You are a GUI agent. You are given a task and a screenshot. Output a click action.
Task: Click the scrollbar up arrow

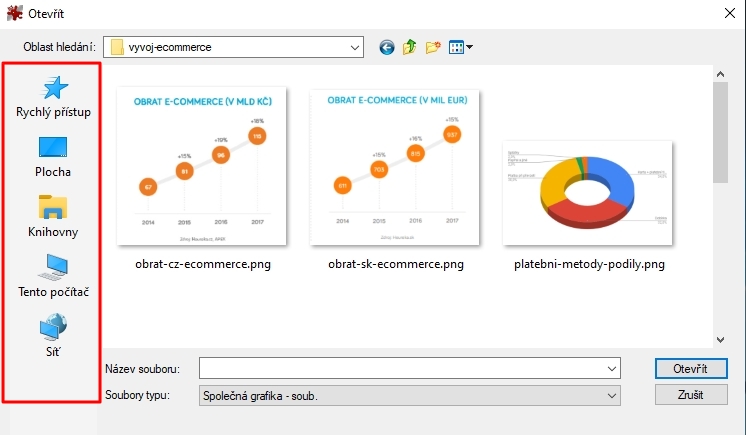pos(720,74)
